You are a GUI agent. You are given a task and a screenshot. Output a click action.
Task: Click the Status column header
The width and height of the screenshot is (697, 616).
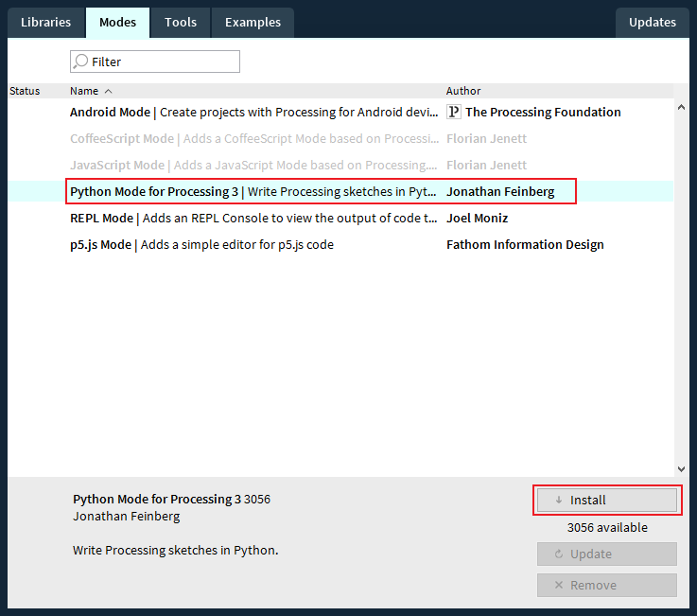coord(26,92)
